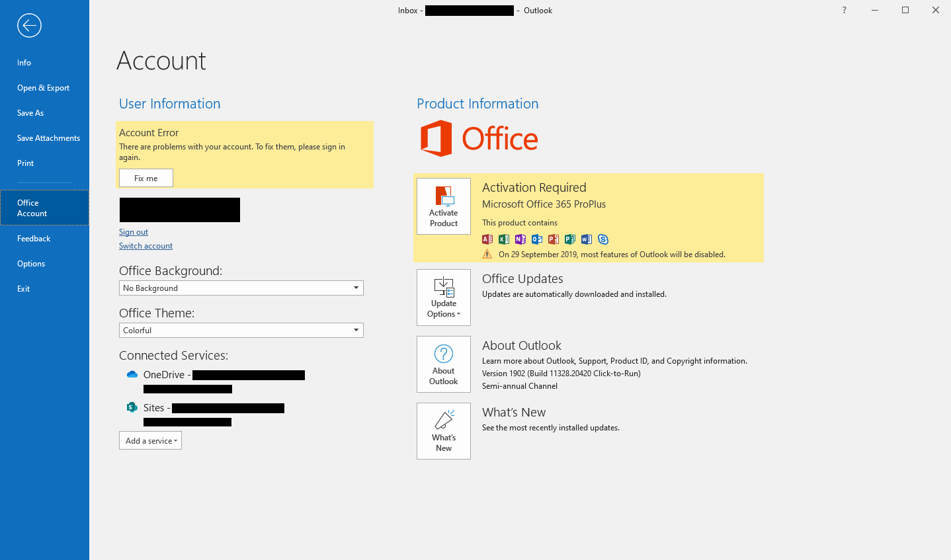Click the Access icon in the product list
This screenshot has width=951, height=560.
point(487,239)
